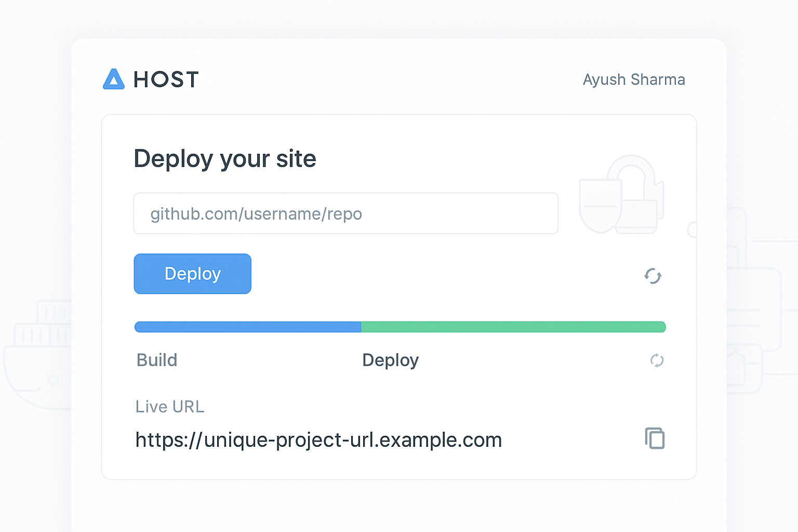
Task: Click the refresh icon right of Deploy button
Action: pyautogui.click(x=653, y=276)
